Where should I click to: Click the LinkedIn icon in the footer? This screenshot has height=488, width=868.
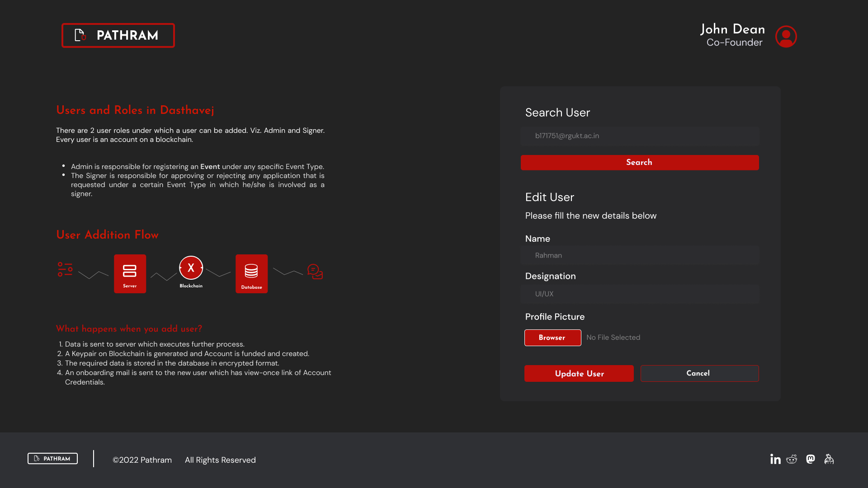coord(775,459)
